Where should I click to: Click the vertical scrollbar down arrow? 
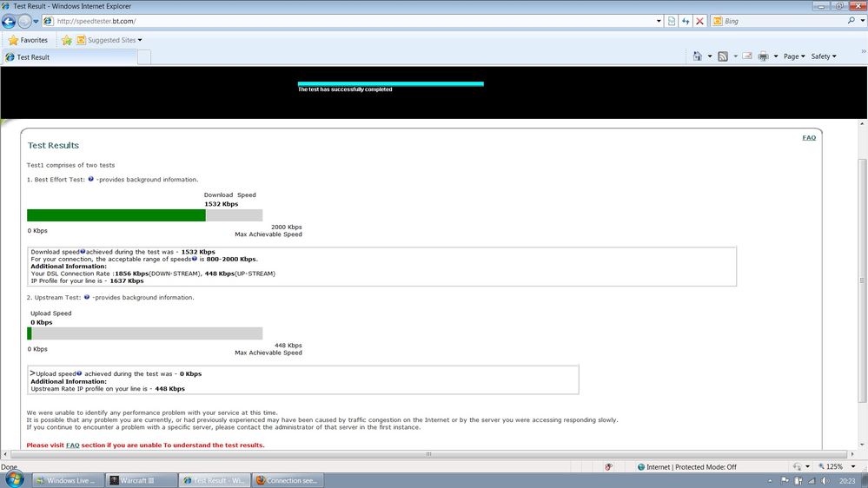(x=863, y=445)
